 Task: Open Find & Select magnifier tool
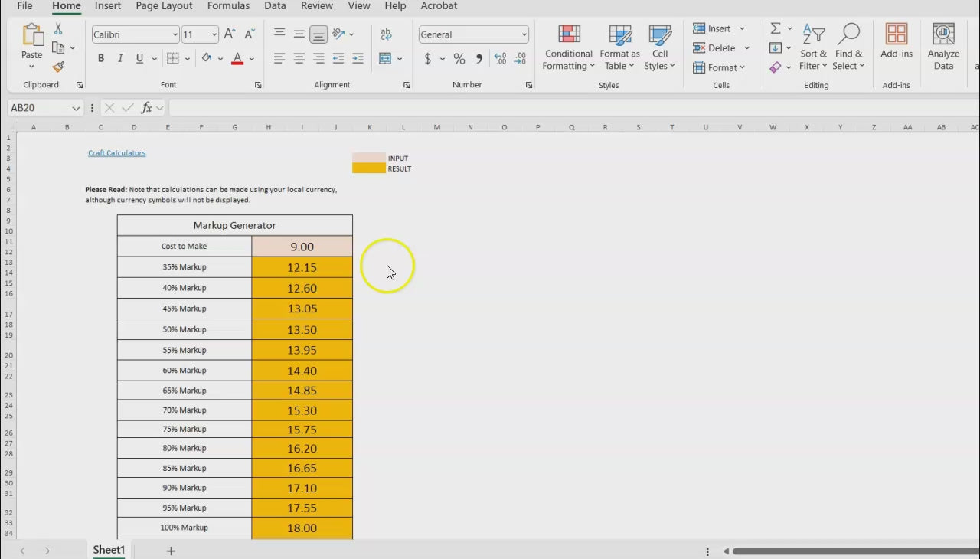point(848,47)
